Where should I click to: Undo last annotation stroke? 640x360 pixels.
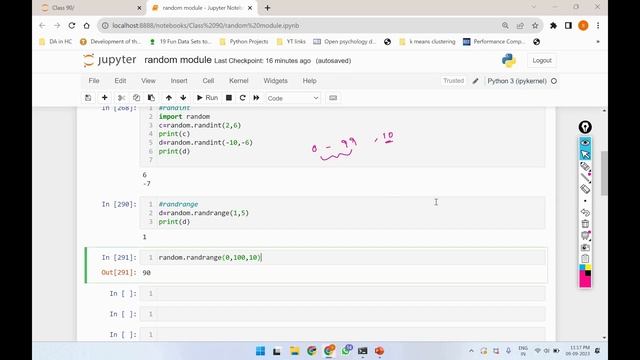(x=585, y=212)
